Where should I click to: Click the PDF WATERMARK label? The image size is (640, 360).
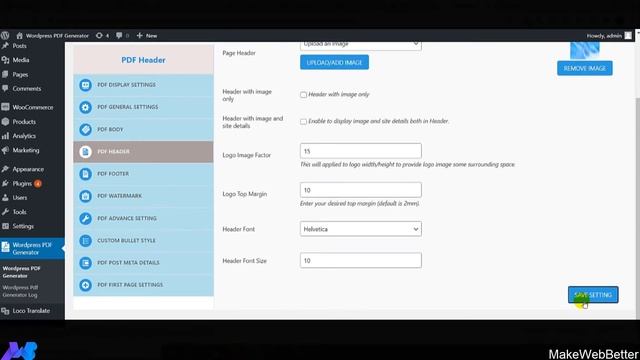point(119,196)
